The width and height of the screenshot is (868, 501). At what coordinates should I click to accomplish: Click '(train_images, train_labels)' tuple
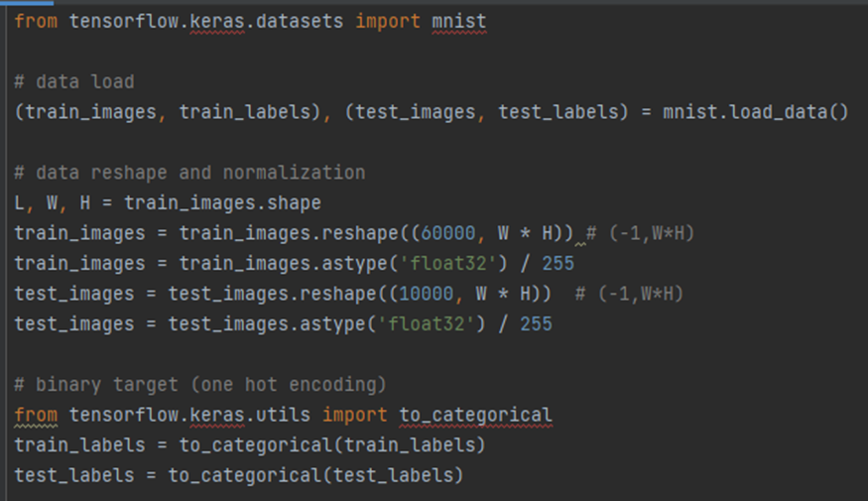pos(168,112)
